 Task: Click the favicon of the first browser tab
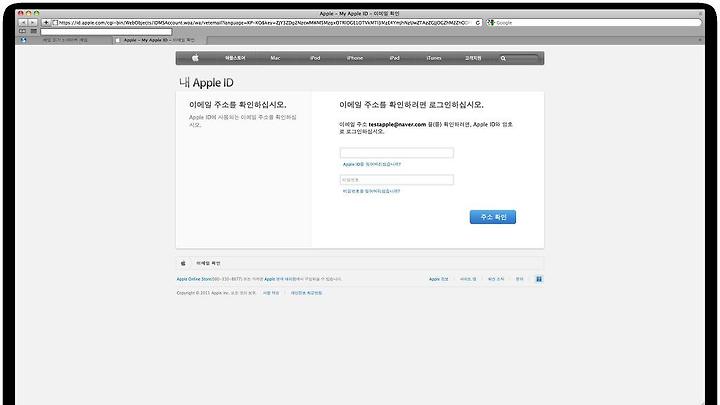click(23, 40)
